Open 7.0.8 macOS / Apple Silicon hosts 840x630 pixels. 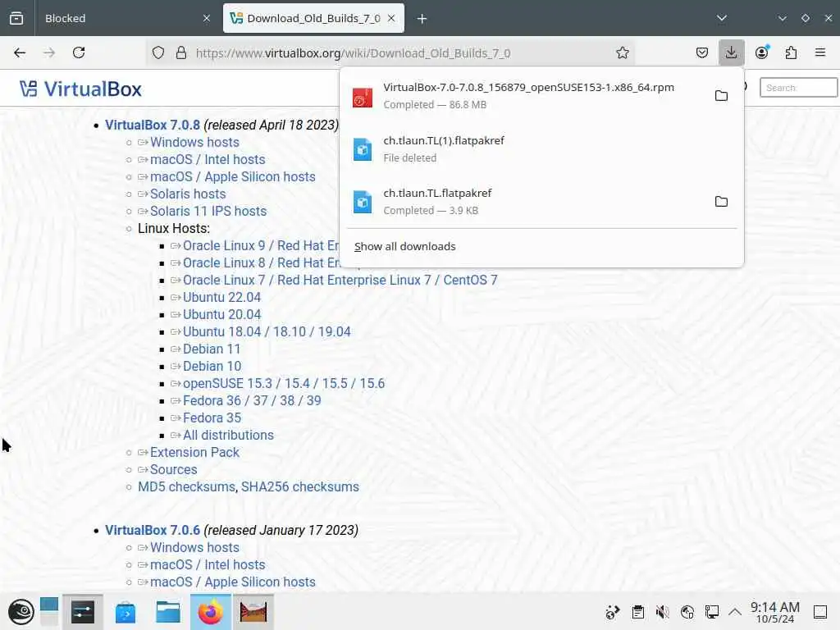click(x=232, y=176)
